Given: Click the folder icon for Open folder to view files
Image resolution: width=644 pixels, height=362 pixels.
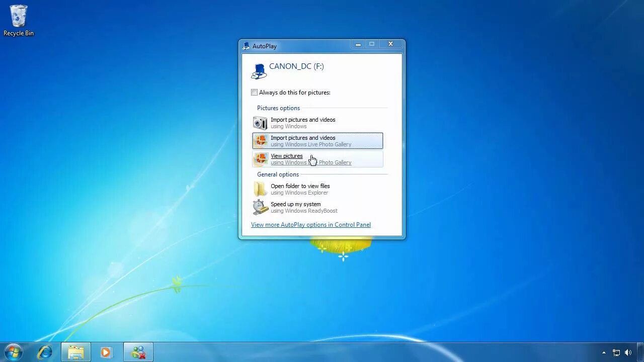Looking at the screenshot, I should 260,189.
